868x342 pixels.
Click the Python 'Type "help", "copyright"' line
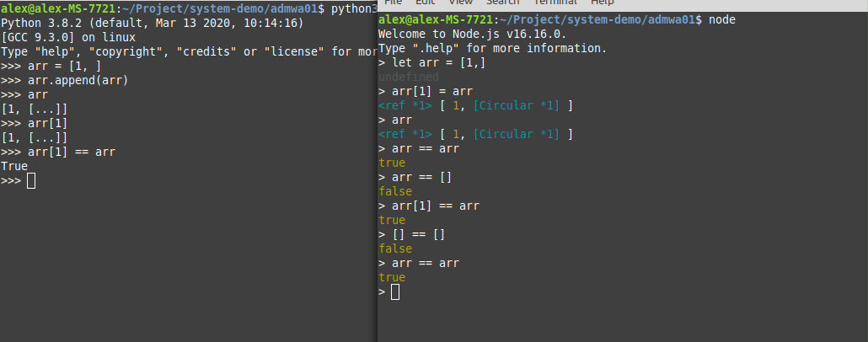tap(190, 52)
